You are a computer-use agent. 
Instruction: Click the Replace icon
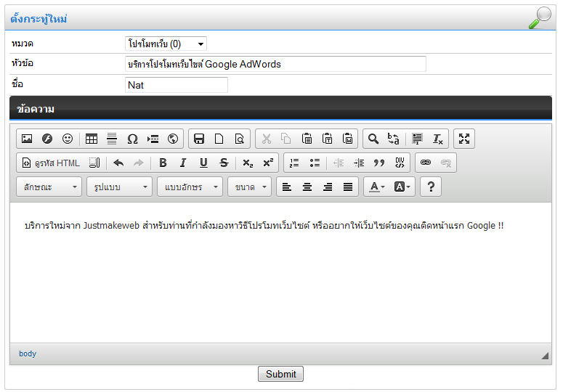coord(394,139)
